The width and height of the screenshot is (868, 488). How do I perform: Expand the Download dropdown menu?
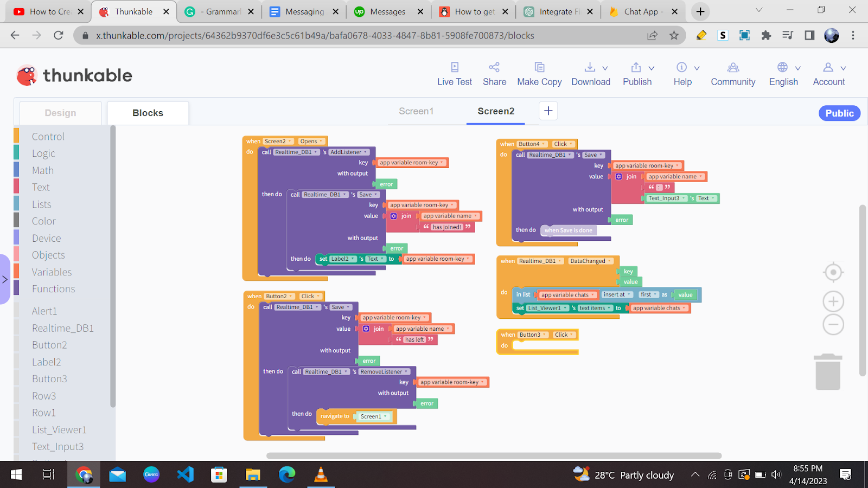(605, 68)
